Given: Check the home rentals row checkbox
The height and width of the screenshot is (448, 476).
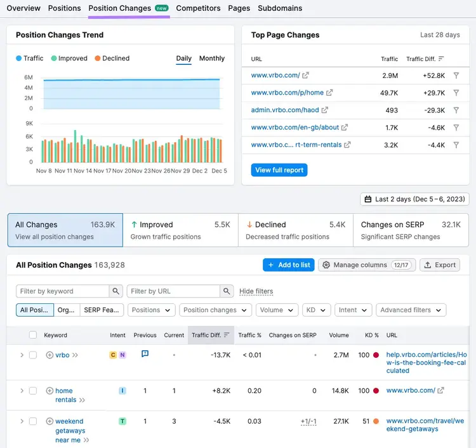Looking at the screenshot, I should coord(33,391).
